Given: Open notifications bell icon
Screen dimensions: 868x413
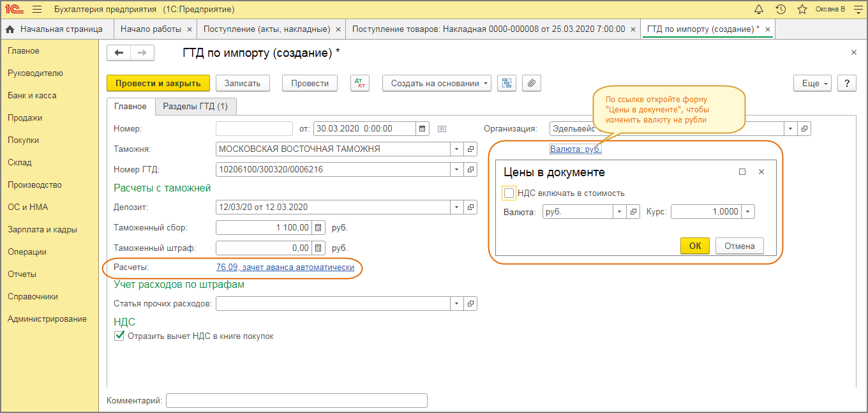Looking at the screenshot, I should pos(759,10).
